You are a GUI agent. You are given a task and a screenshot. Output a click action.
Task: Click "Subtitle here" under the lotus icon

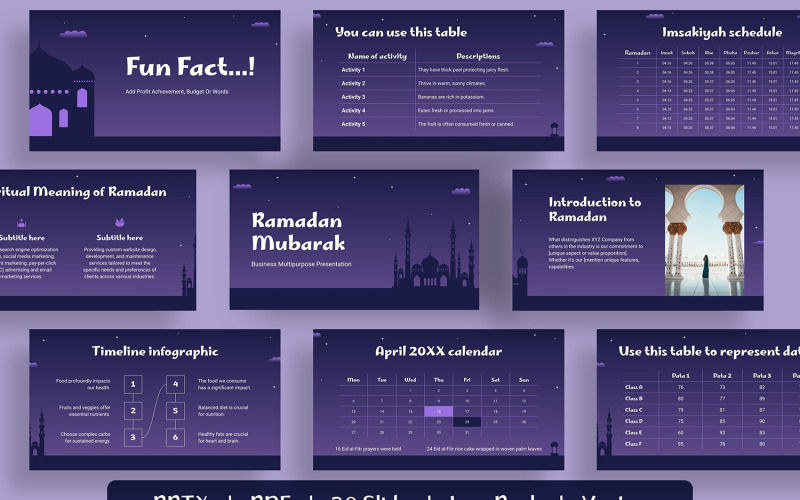[119, 238]
